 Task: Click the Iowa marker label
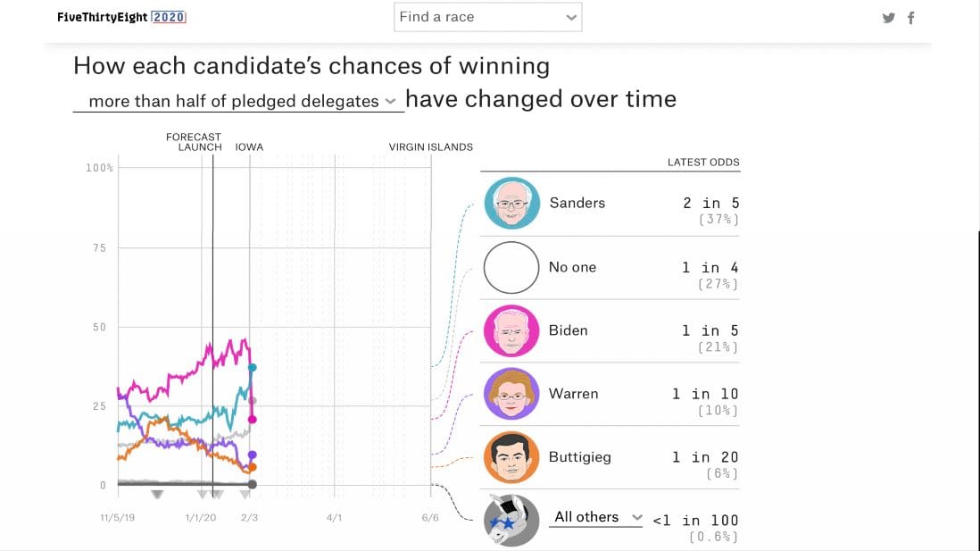[x=249, y=147]
